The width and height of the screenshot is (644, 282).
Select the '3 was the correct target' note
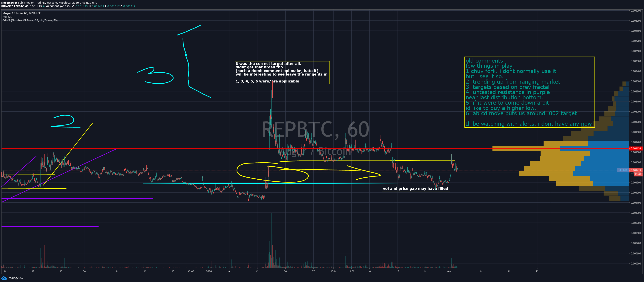click(x=282, y=72)
